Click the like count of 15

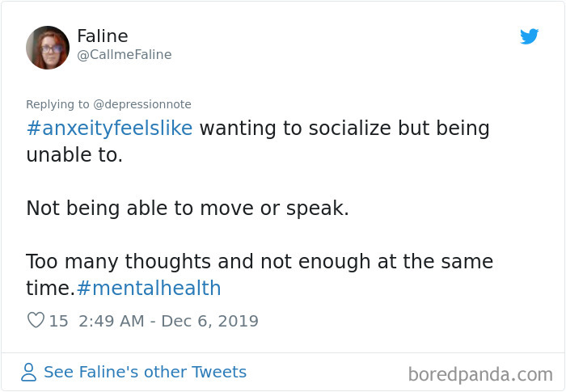click(x=59, y=321)
